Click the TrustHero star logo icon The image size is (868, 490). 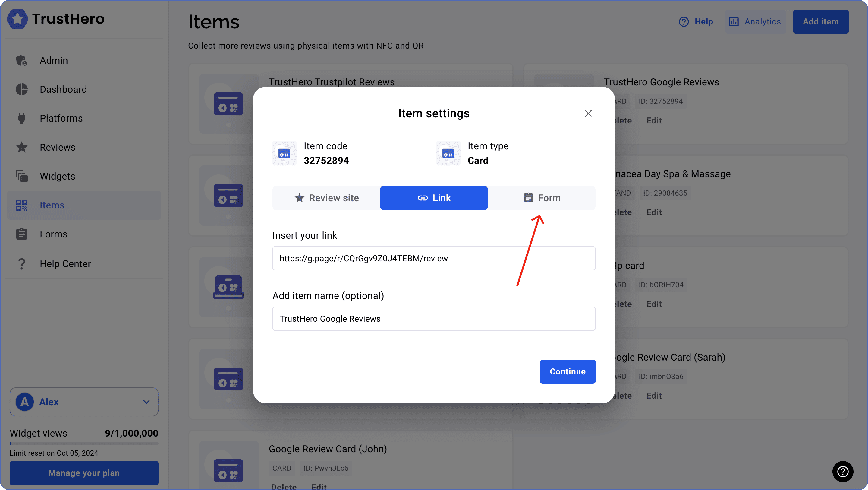(17, 19)
